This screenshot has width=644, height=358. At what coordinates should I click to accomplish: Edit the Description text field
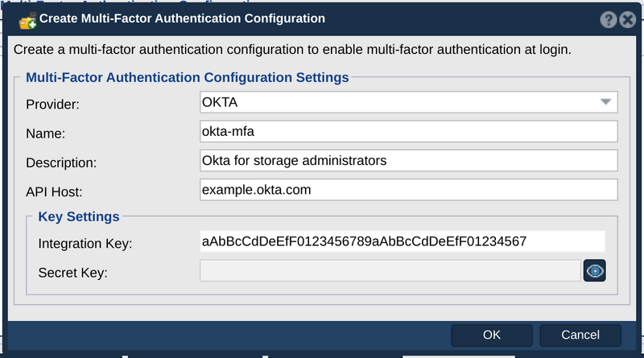click(x=409, y=161)
